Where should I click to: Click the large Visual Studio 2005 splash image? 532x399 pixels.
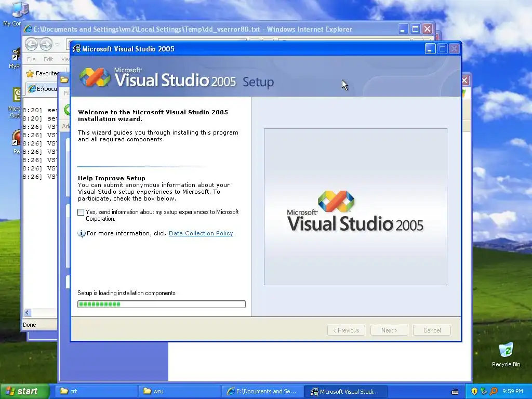355,207
